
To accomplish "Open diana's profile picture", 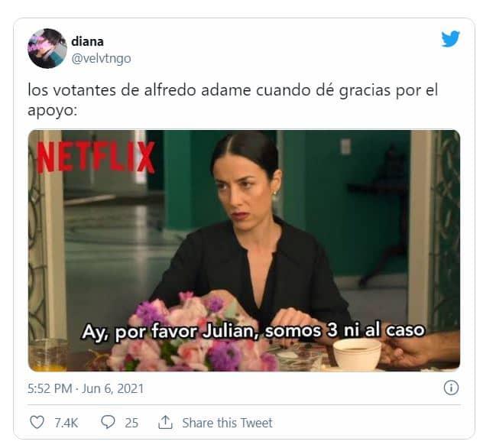I will tap(47, 48).
